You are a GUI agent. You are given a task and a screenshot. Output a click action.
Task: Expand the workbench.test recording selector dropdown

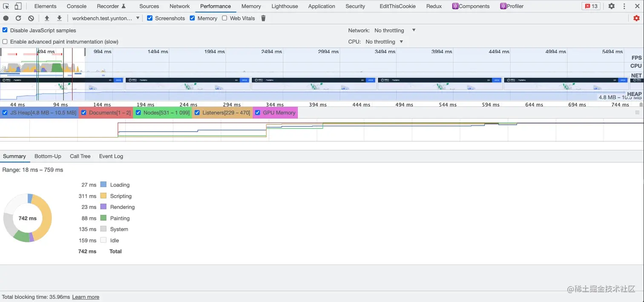(106, 18)
